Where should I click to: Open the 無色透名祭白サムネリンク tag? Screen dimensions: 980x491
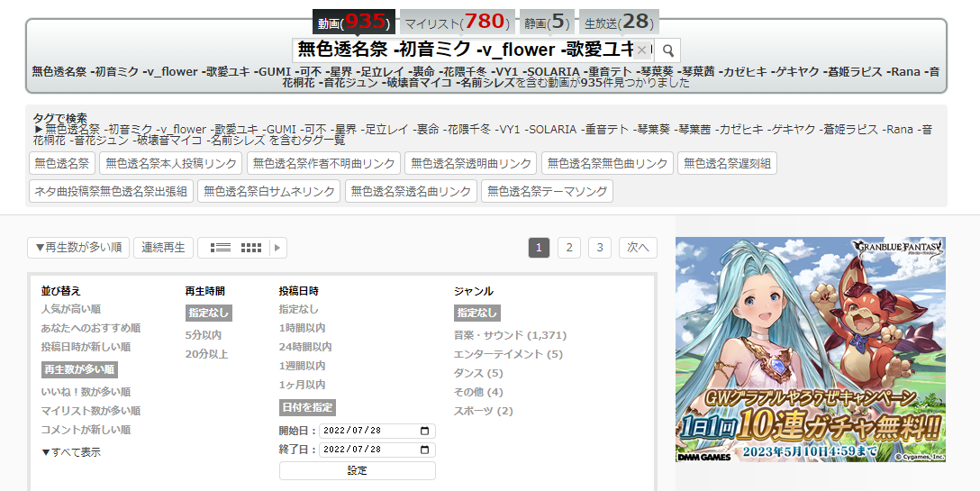coord(268,191)
